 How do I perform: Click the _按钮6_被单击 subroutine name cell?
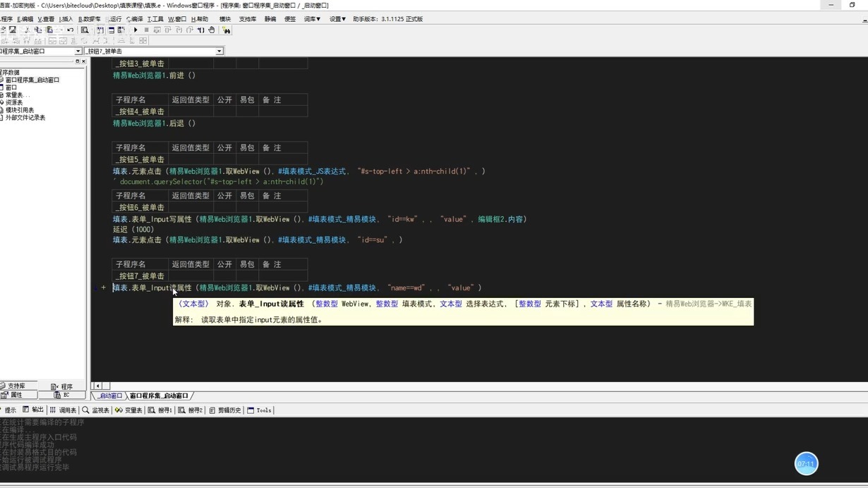pos(140,208)
